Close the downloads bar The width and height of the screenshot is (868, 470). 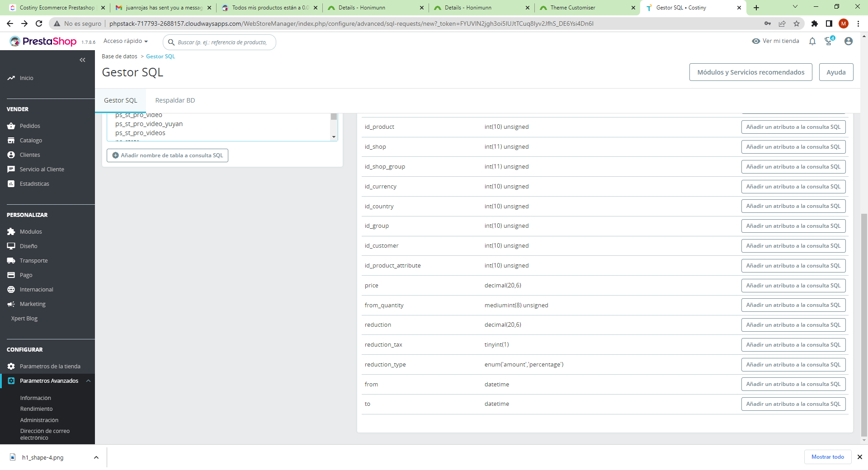click(x=860, y=457)
